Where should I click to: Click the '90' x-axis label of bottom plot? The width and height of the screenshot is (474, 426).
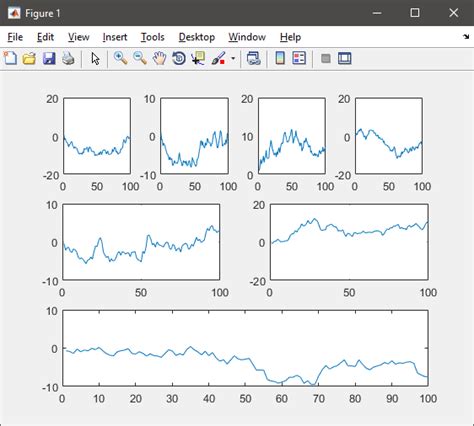(392, 399)
